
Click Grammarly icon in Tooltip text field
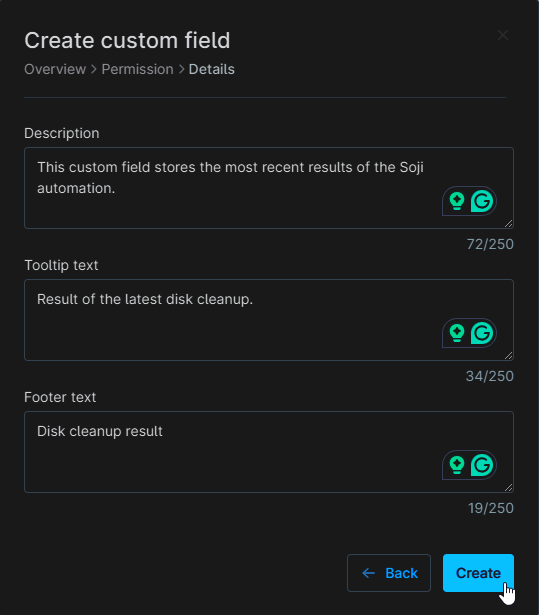pos(482,333)
